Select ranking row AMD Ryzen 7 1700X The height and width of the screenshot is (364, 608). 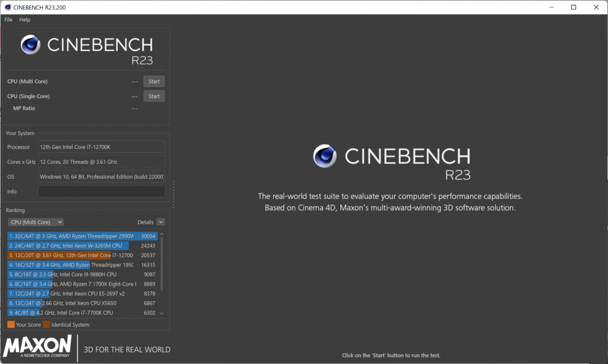[x=82, y=284]
